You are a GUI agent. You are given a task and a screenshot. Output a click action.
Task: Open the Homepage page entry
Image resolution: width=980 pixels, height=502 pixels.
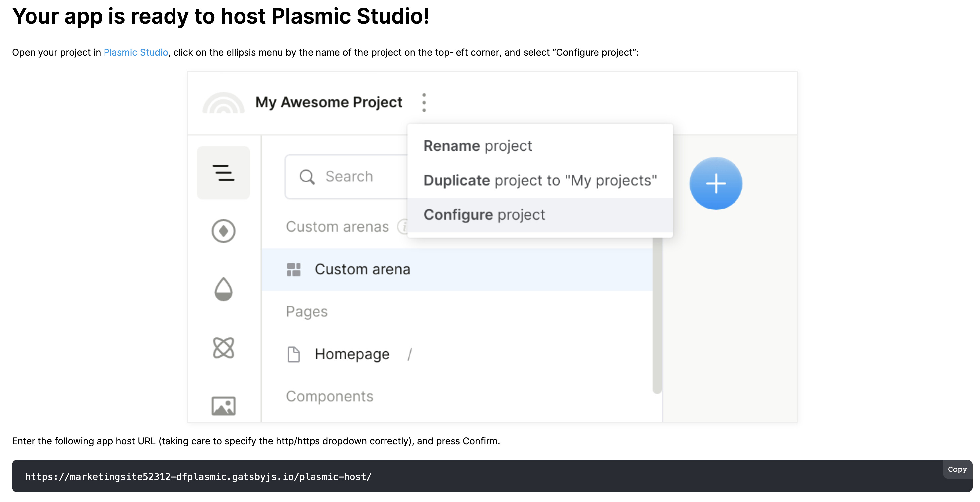click(352, 354)
